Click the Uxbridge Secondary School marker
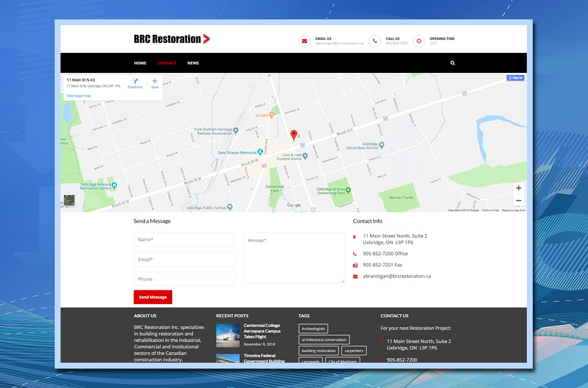Screen dimensions: 588x388 (x=382, y=145)
